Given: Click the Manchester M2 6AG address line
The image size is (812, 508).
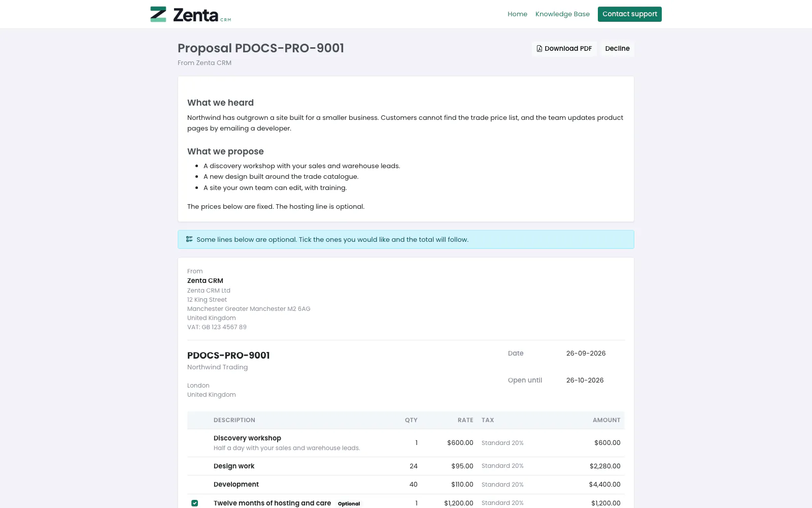Looking at the screenshot, I should [x=249, y=309].
